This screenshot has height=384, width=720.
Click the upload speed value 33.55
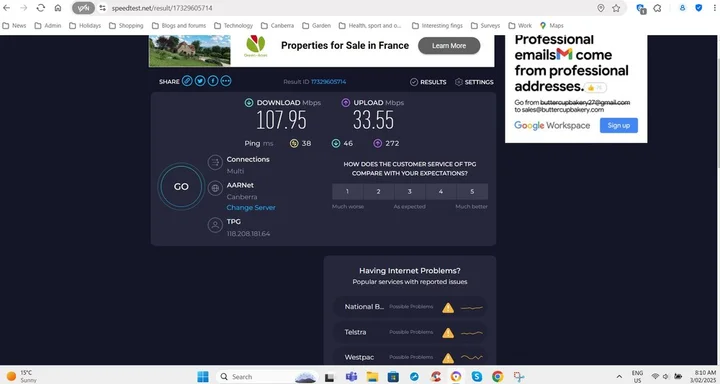pyautogui.click(x=373, y=121)
